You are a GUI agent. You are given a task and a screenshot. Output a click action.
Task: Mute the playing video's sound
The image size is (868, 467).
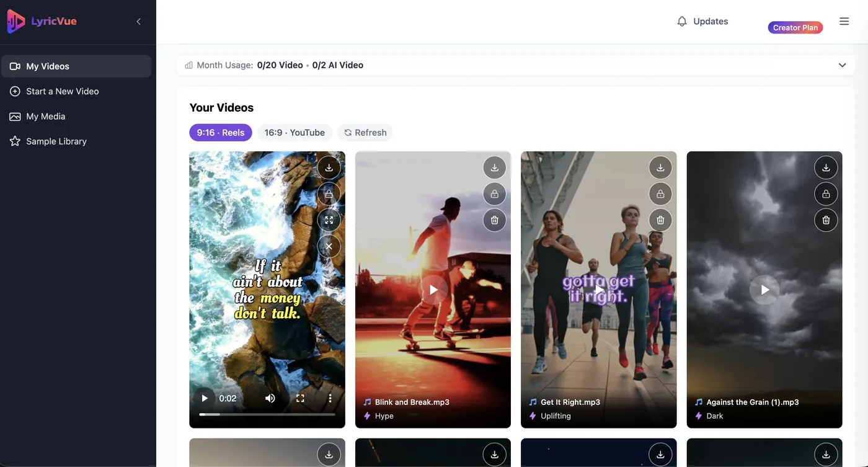270,398
